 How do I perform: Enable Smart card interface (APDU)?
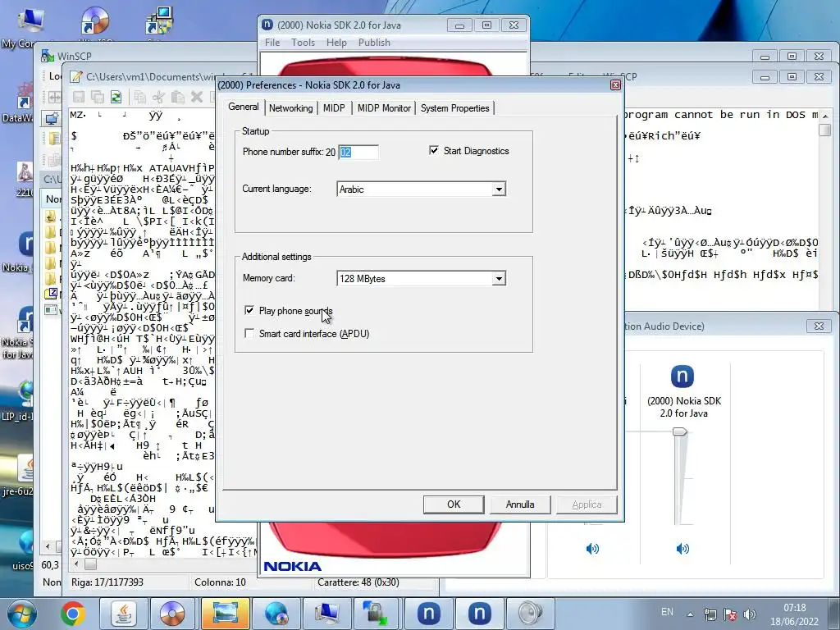[249, 333]
